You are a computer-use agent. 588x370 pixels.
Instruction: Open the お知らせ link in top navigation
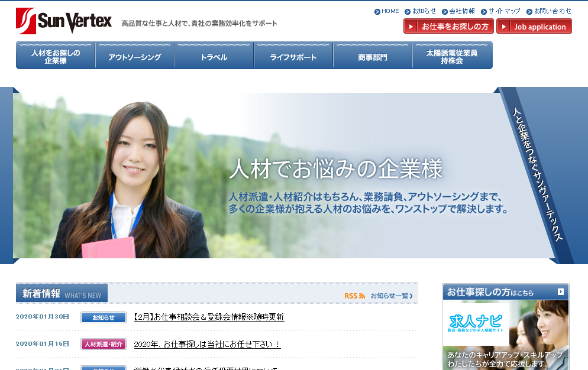pos(424,11)
